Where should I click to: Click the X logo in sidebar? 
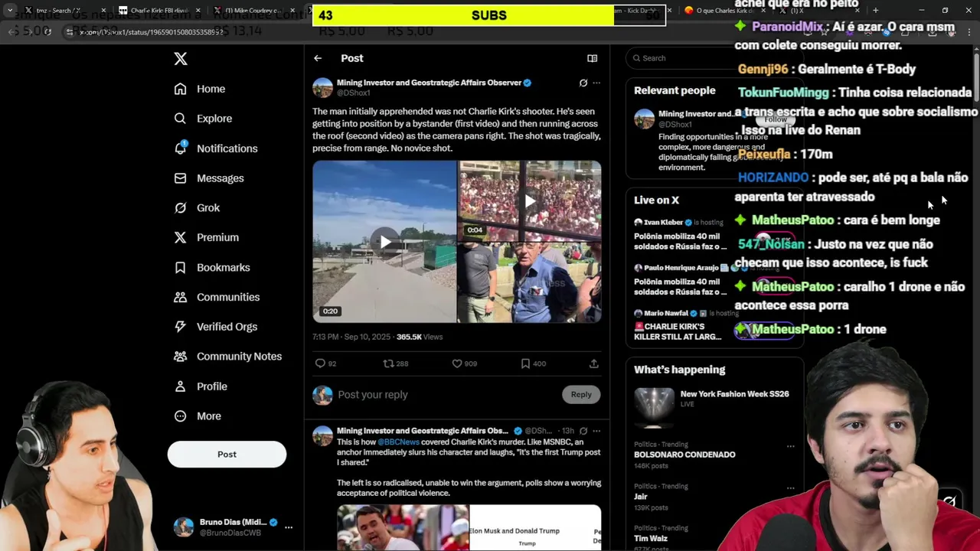(x=180, y=59)
